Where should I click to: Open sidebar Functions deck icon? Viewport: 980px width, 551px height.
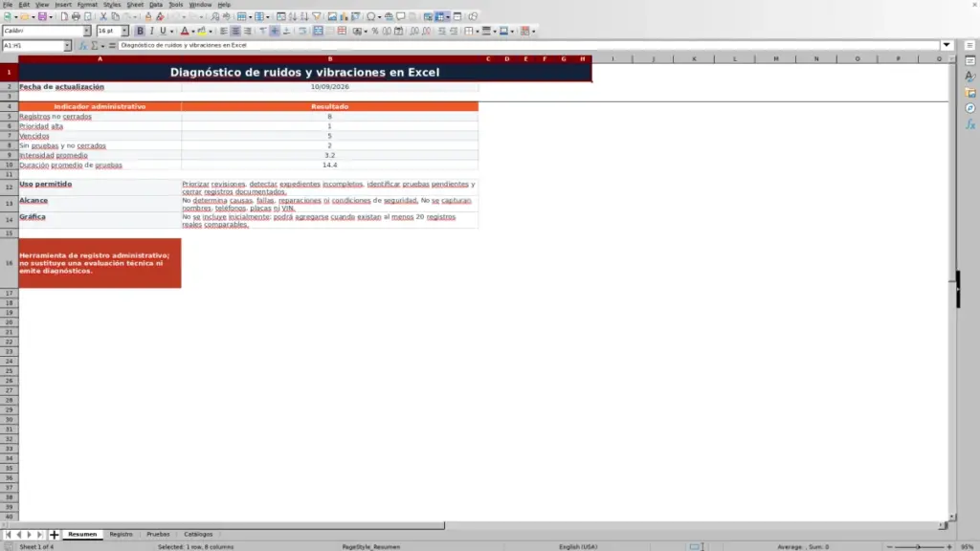[970, 124]
